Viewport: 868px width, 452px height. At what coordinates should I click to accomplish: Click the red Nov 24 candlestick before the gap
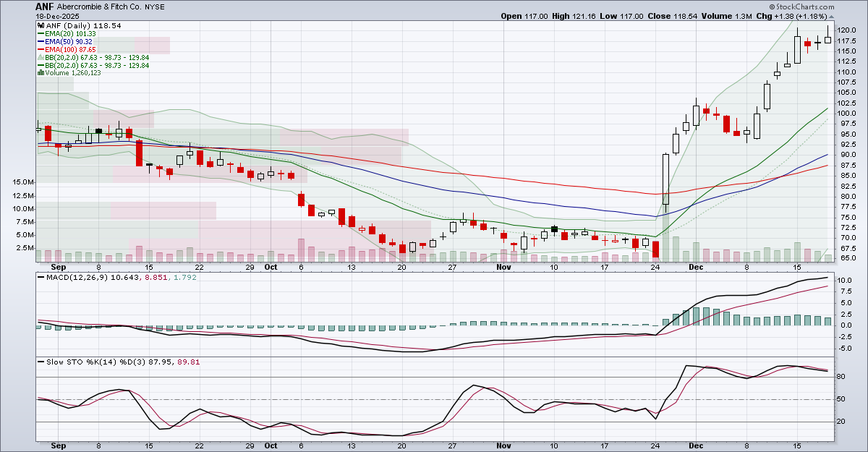(x=655, y=249)
